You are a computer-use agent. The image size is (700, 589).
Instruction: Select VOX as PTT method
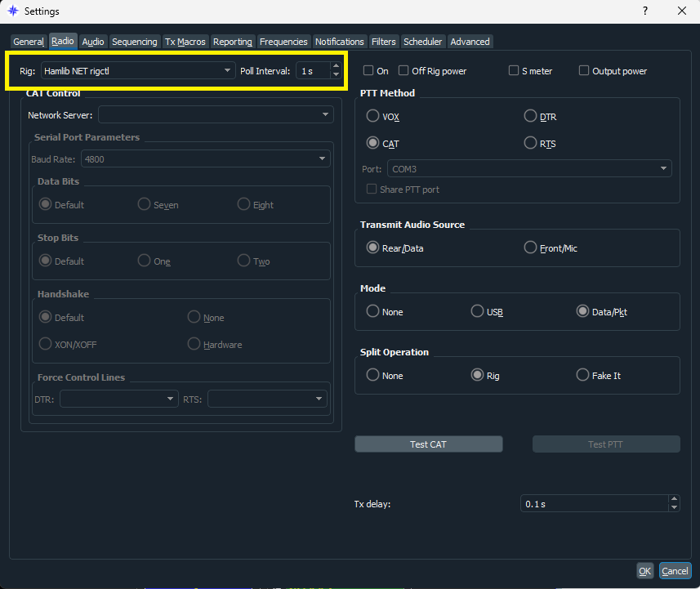click(373, 117)
